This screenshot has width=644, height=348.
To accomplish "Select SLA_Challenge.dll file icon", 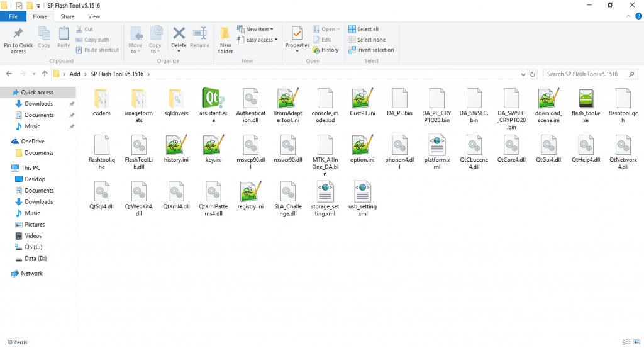I will click(x=288, y=192).
